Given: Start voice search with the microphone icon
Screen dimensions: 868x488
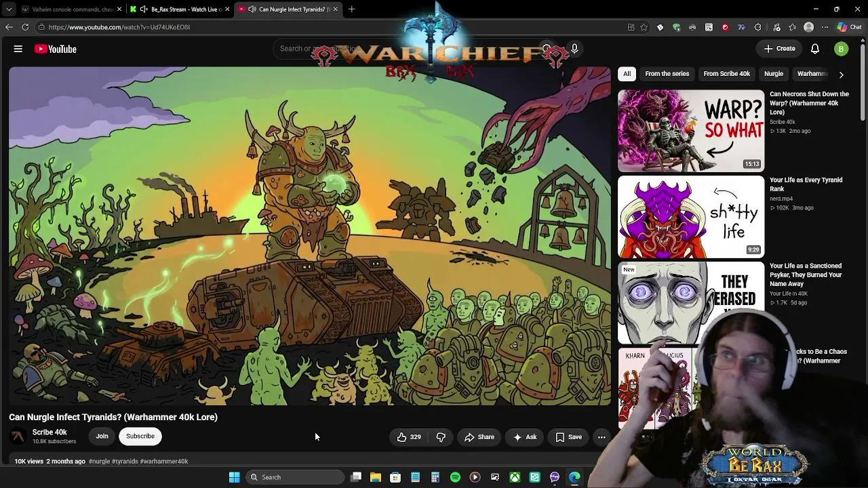Looking at the screenshot, I should click(574, 49).
